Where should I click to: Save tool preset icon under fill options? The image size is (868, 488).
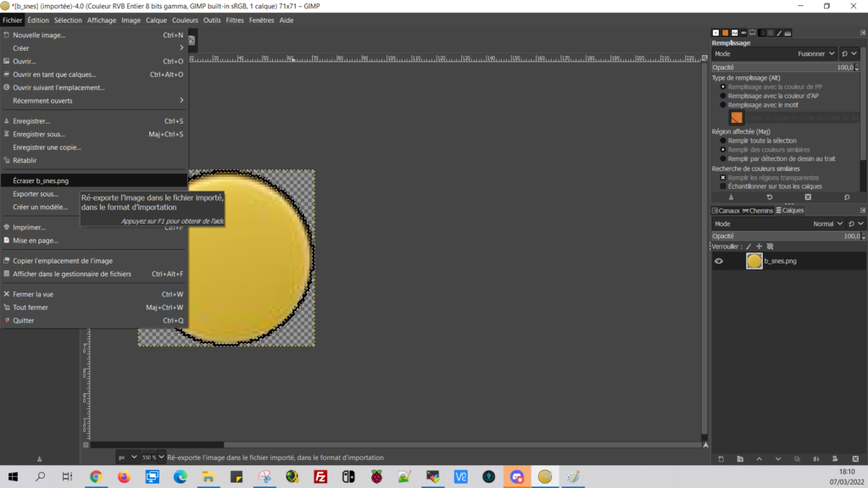(731, 197)
